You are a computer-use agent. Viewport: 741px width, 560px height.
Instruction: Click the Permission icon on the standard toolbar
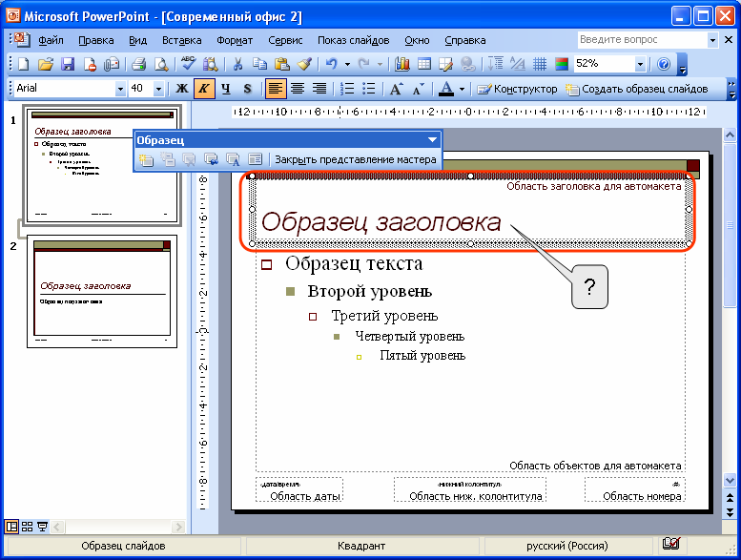pyautogui.click(x=90, y=64)
